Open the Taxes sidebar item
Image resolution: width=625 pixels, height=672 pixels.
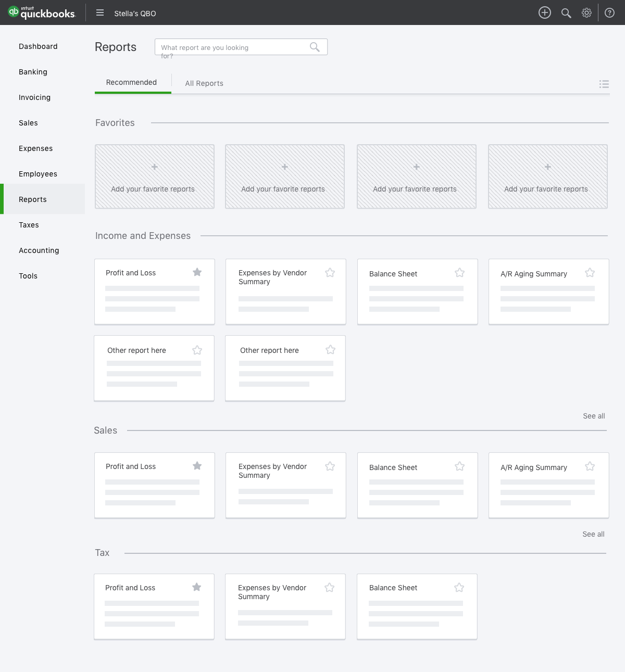click(29, 225)
